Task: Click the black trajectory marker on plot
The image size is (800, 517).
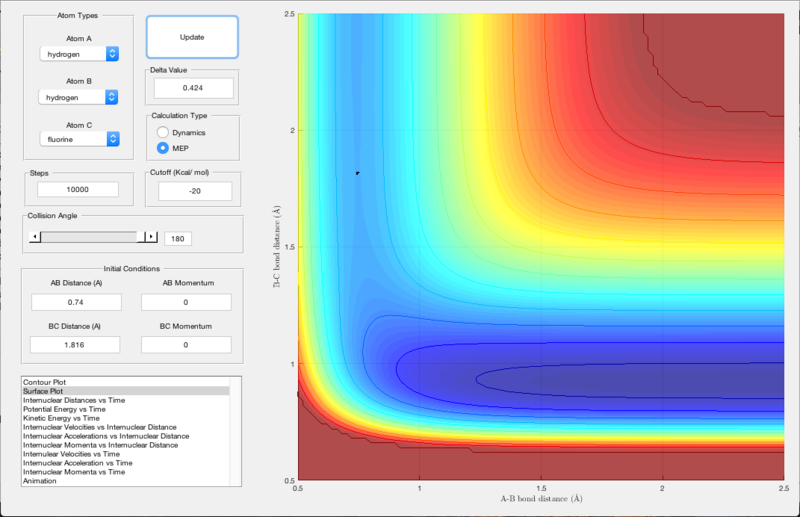Action: tap(357, 173)
